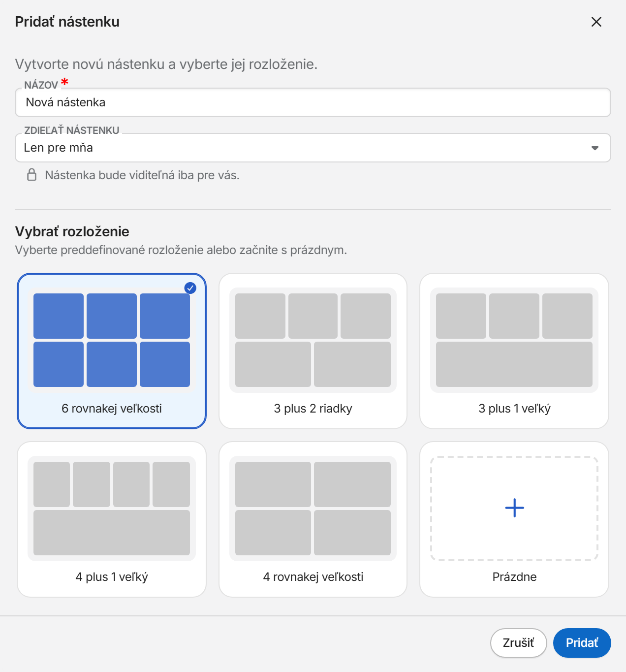
Task: Select the 3 plus 2 riadky layout
Action: pyautogui.click(x=313, y=351)
